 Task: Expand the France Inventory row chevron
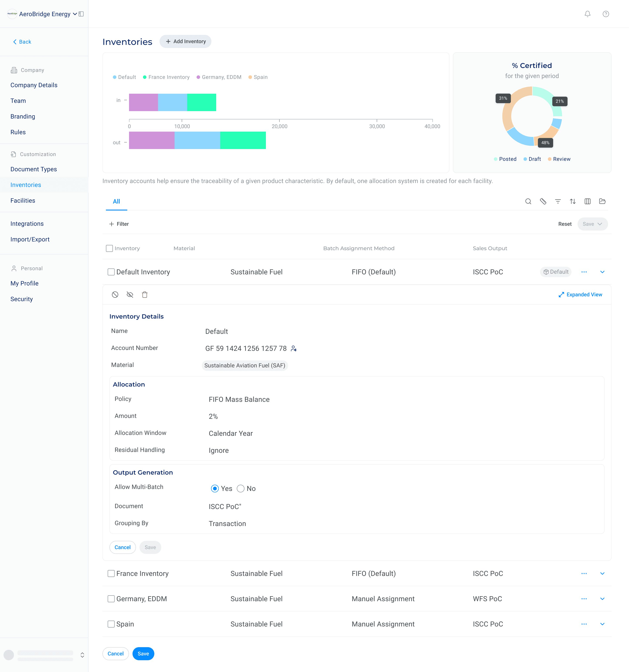(x=602, y=574)
